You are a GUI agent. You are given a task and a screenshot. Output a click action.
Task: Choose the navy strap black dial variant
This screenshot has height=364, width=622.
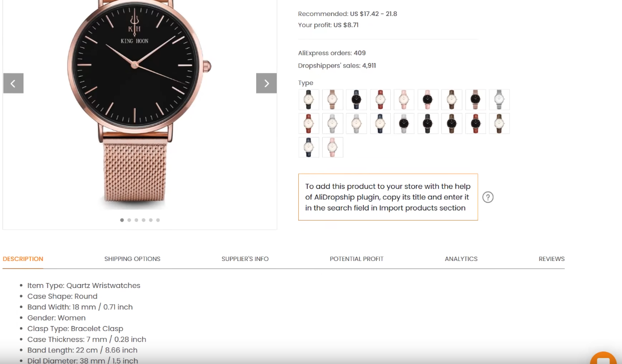pyautogui.click(x=356, y=99)
